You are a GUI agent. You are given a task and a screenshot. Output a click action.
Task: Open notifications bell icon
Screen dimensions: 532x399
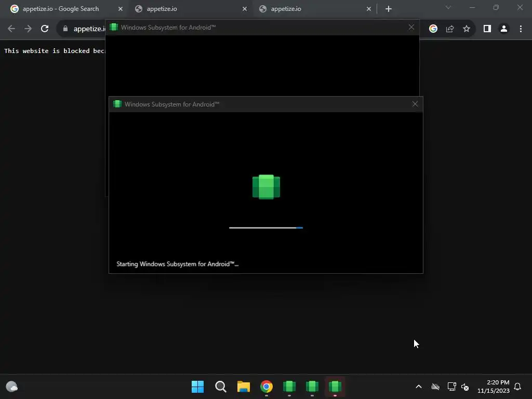[x=518, y=387]
